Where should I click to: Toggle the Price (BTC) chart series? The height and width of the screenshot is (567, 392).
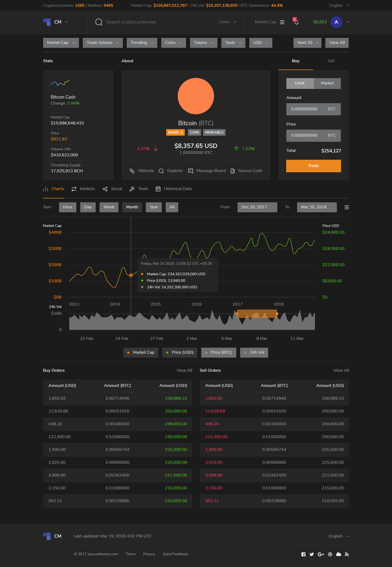coord(219,352)
